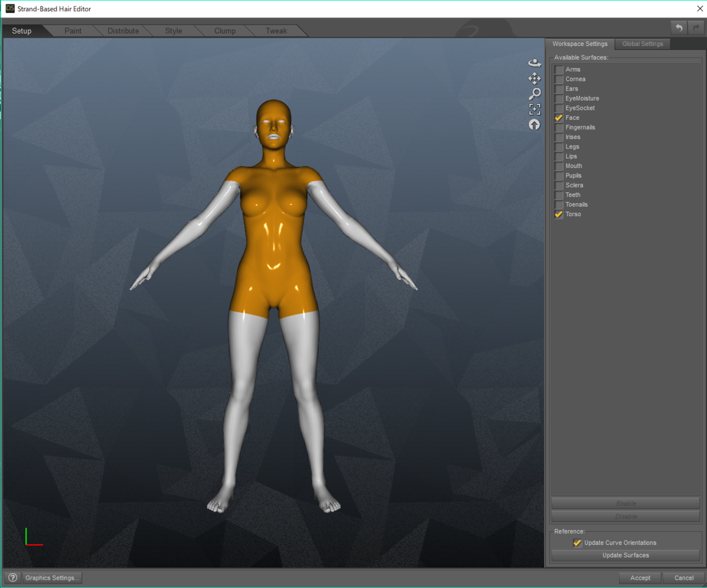
Task: Switch to the Paint tab
Action: pyautogui.click(x=73, y=31)
